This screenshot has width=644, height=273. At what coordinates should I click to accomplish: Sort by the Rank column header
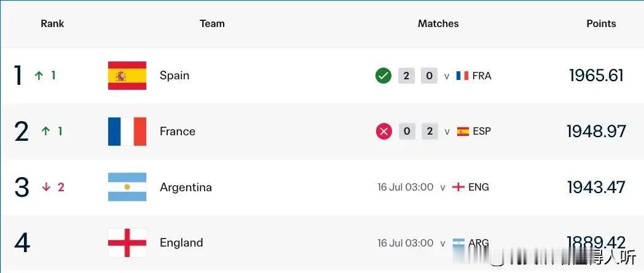point(52,24)
